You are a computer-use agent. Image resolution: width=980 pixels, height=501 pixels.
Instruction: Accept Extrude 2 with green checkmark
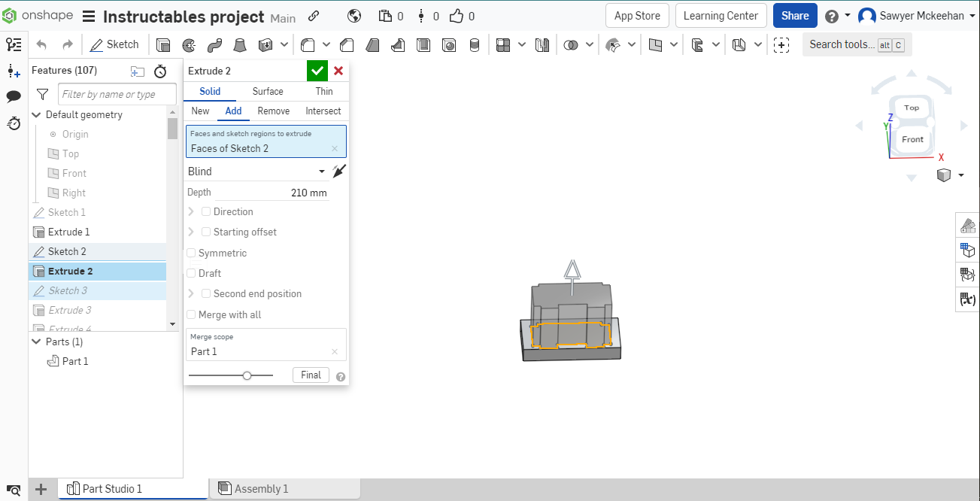tap(317, 71)
